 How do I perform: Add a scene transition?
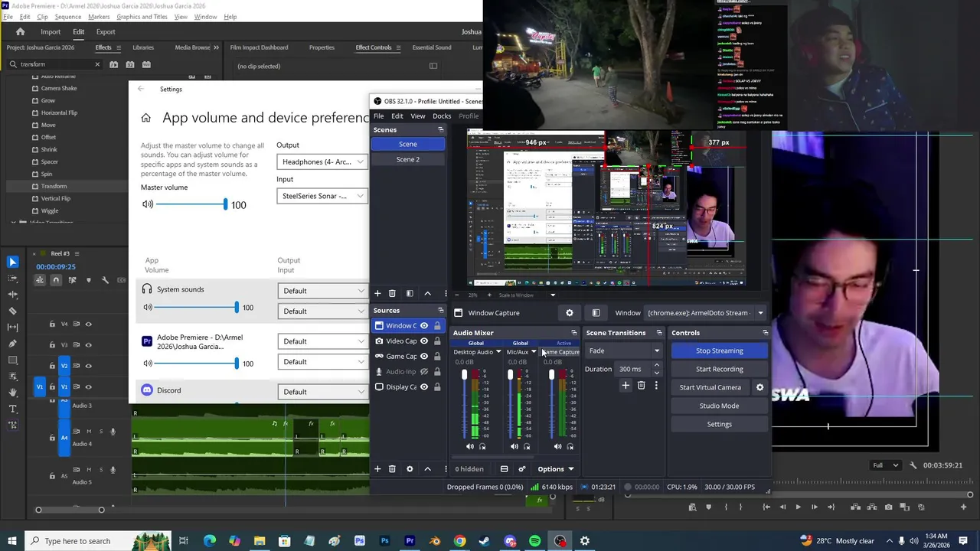(x=626, y=386)
